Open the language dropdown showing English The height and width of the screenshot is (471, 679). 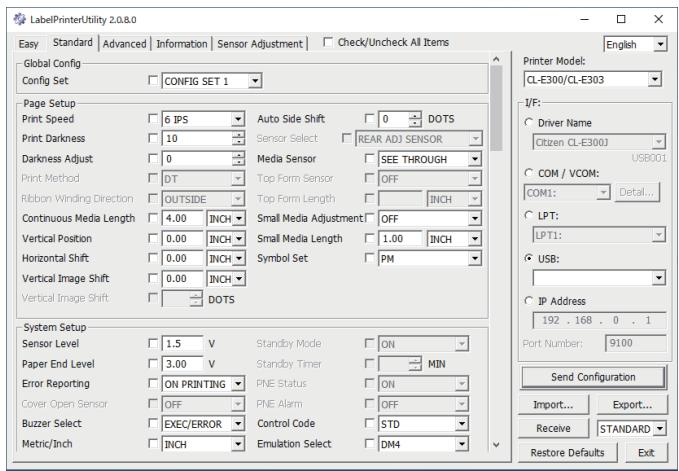click(x=635, y=44)
